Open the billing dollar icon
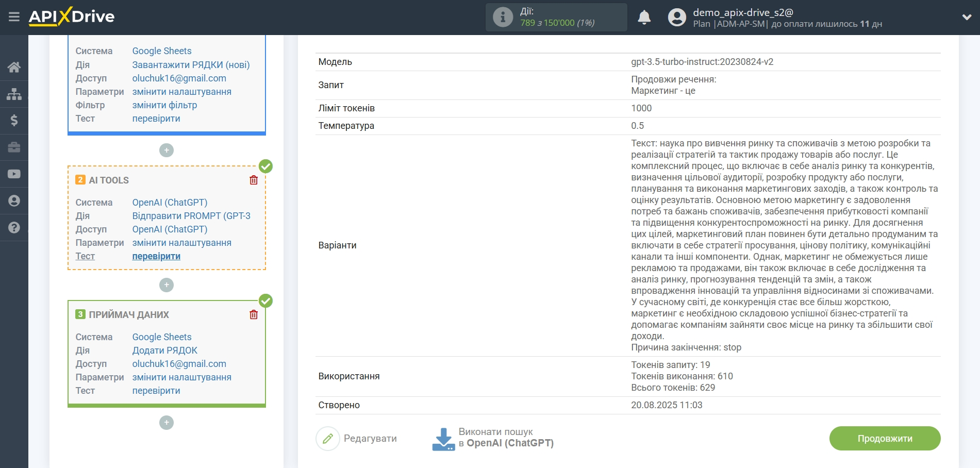Viewport: 980px width, 468px height. 14,121
